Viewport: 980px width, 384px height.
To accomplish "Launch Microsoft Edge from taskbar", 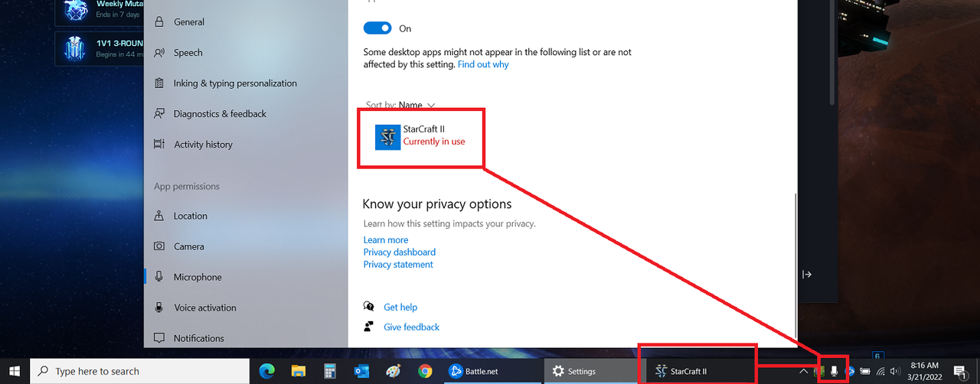I will pos(266,371).
